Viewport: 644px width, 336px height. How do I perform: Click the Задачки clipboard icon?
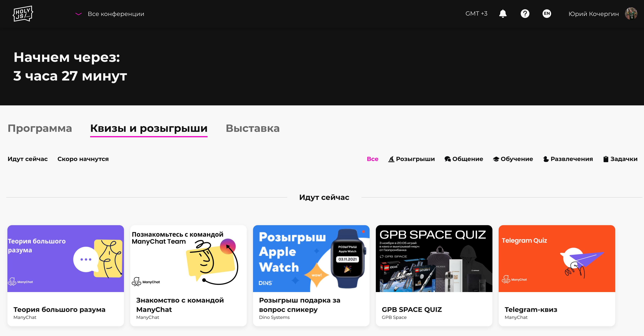coord(606,159)
